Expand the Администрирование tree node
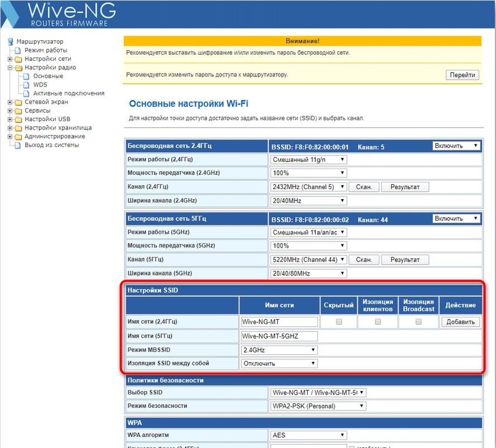Screen dimensions: 496x448 point(10,137)
